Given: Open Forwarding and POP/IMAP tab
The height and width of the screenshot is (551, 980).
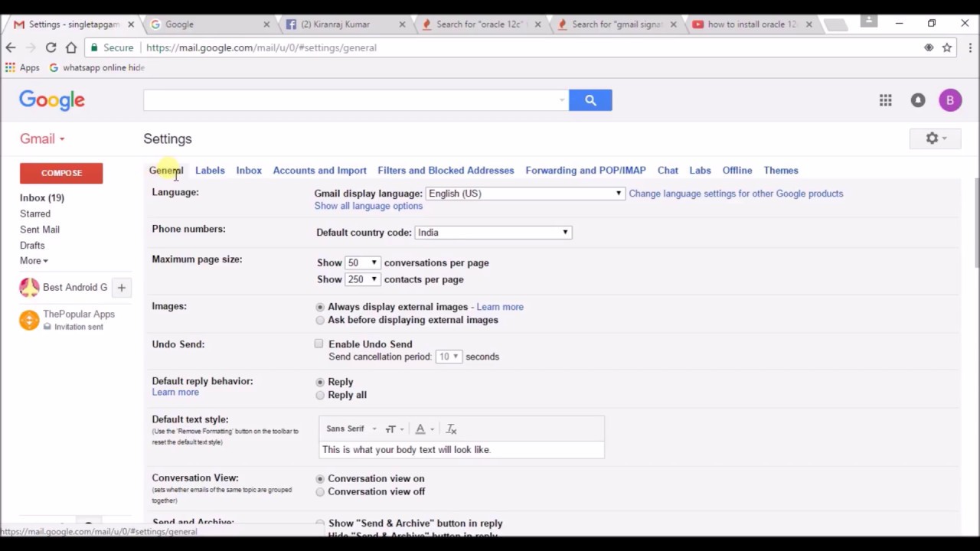Looking at the screenshot, I should coord(586,171).
